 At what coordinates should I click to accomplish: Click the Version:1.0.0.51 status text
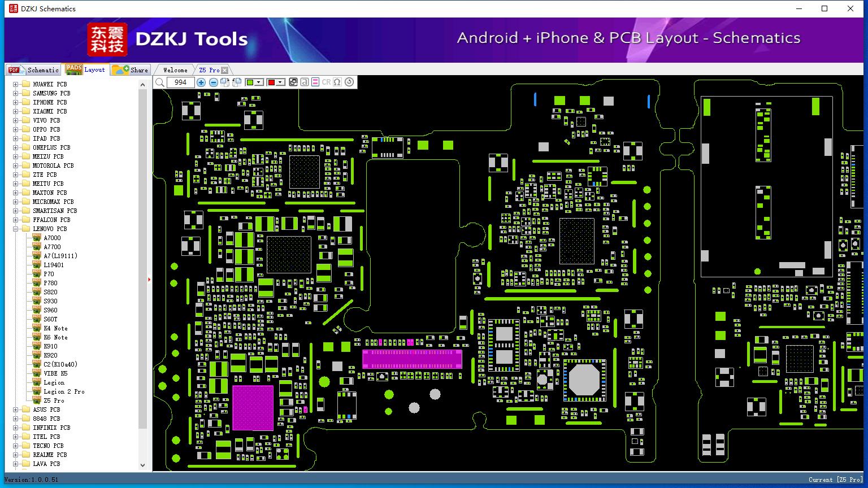(31, 480)
